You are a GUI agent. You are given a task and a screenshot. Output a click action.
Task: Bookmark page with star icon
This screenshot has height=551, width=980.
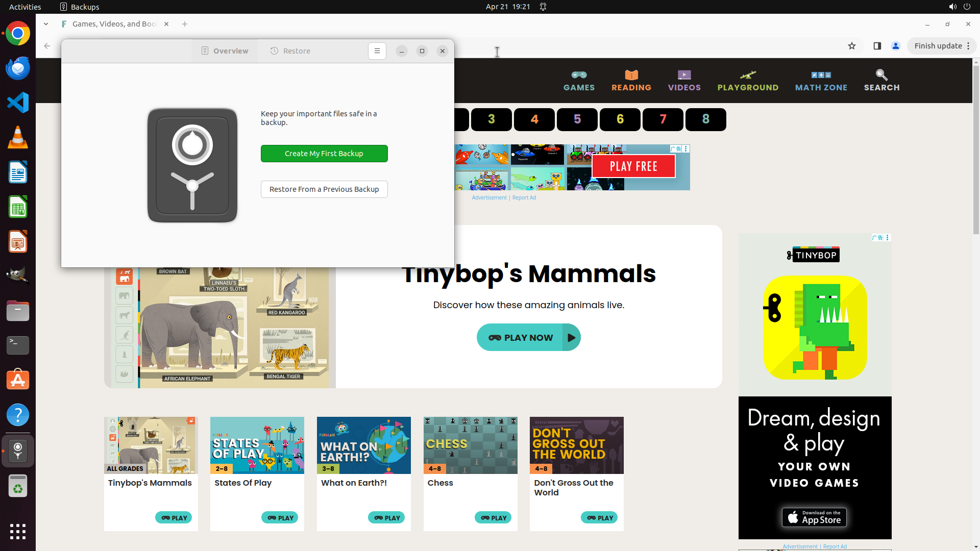coord(851,46)
